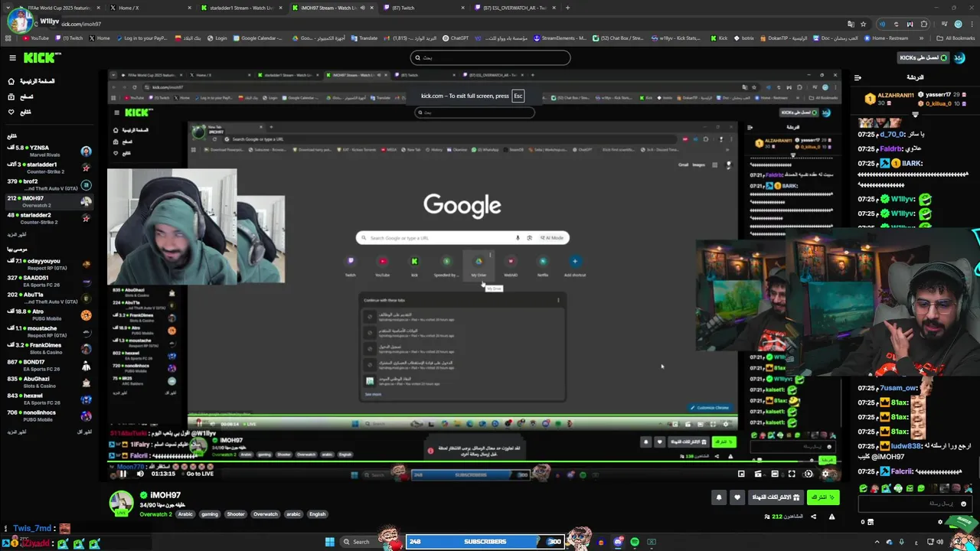Open nonolinhocs recommended channel

pos(49,416)
